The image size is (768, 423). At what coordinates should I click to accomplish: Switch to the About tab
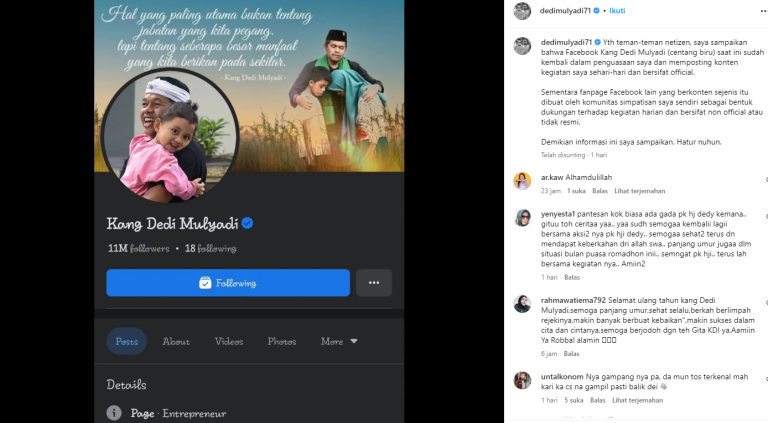pos(176,341)
